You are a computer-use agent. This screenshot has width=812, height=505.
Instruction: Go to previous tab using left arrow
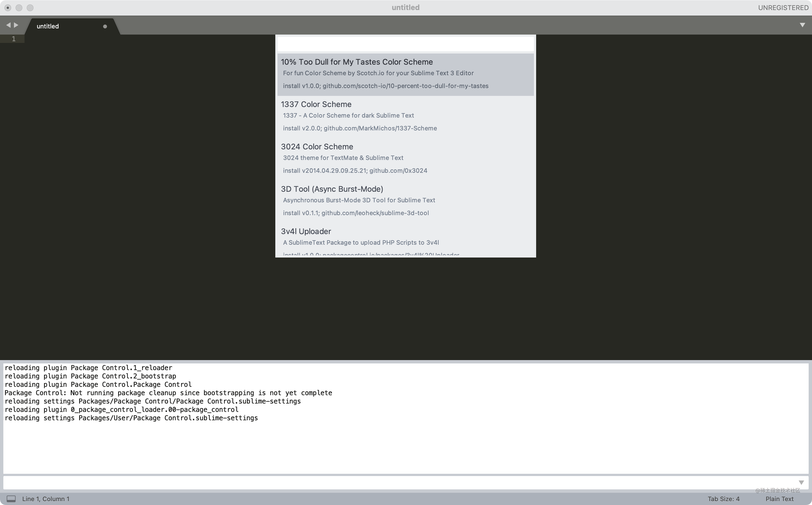click(x=8, y=25)
